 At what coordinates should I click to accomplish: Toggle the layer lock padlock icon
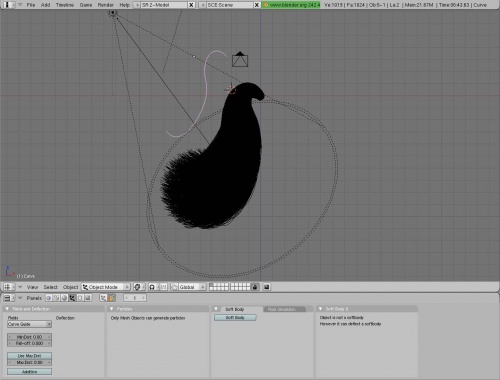(255, 287)
